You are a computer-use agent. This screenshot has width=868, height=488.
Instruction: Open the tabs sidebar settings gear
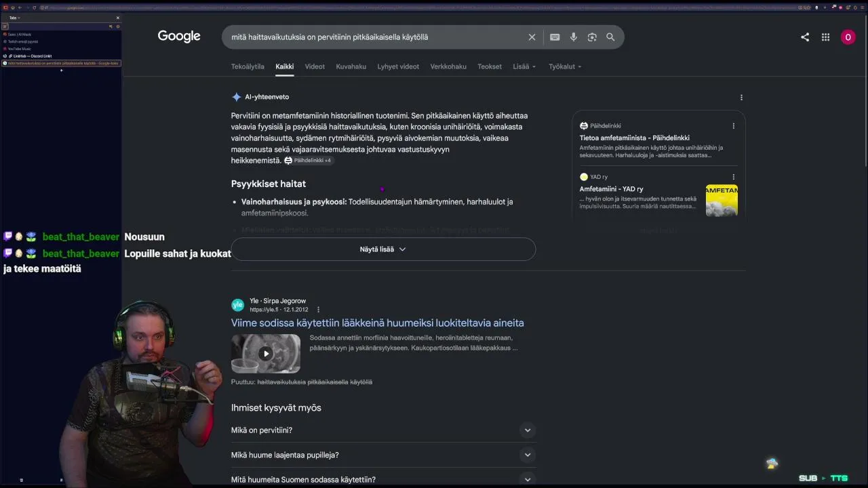pos(117,26)
